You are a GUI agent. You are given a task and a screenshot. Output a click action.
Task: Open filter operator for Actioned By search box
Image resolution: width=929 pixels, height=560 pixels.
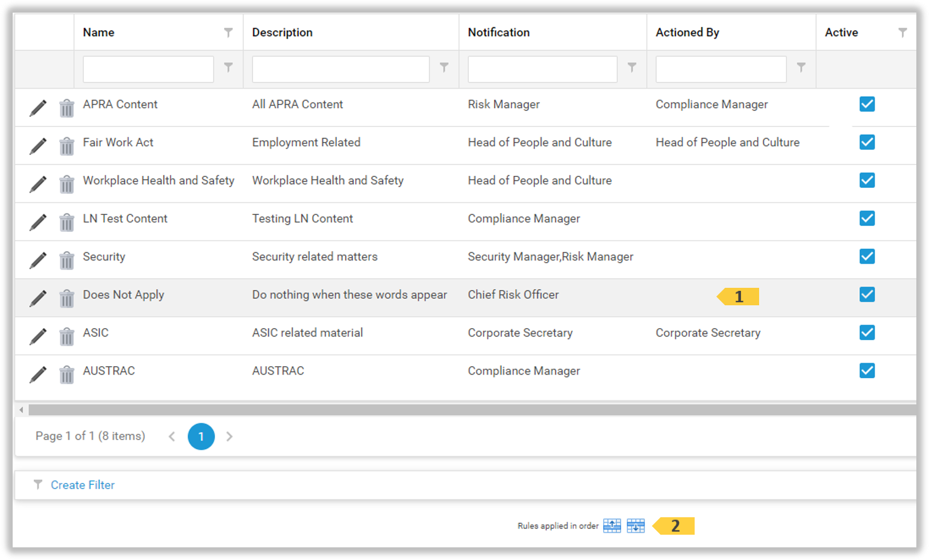801,67
